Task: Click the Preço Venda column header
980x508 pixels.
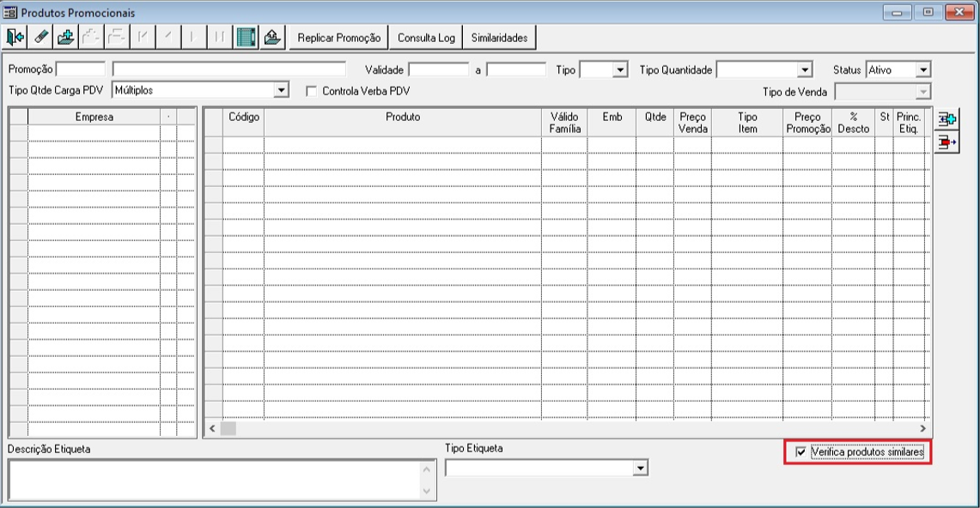Action: [692, 123]
